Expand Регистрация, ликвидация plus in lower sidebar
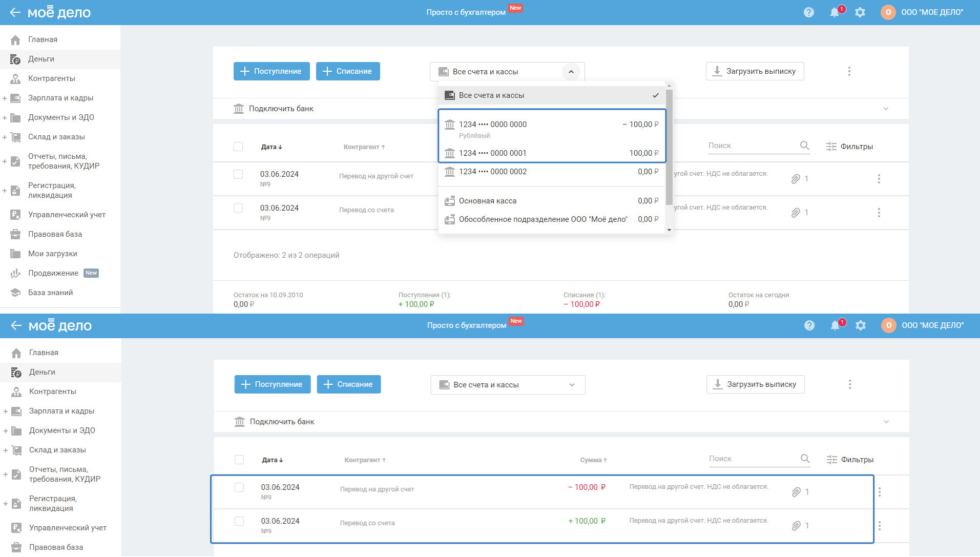This screenshot has height=557, width=980. 6,504
